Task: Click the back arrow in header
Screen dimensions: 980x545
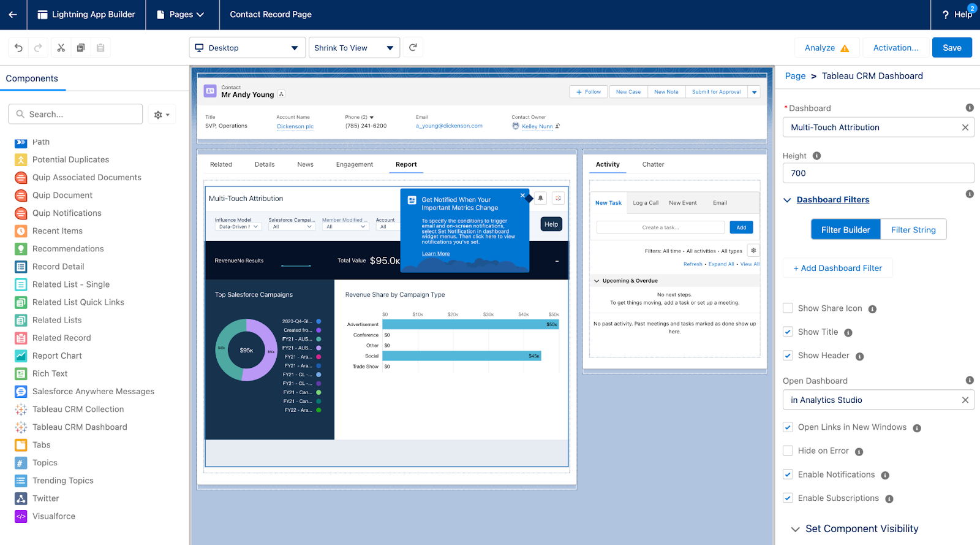Action: pyautogui.click(x=13, y=14)
